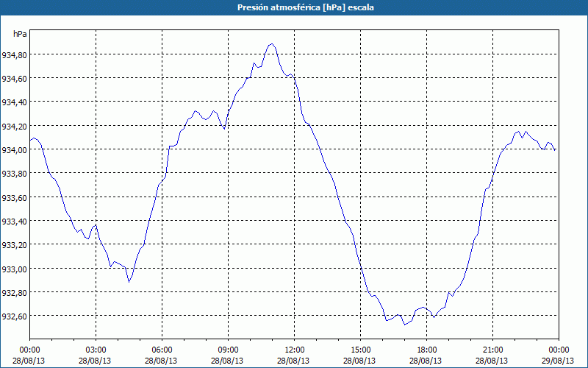The width and height of the screenshot is (588, 368).
Task: Click the pressure curve's highest peak near 11:00
Action: click(271, 44)
